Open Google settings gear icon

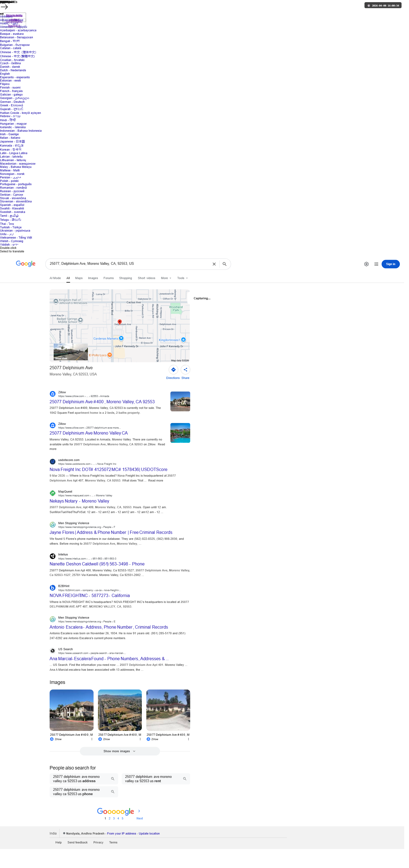[x=366, y=264]
